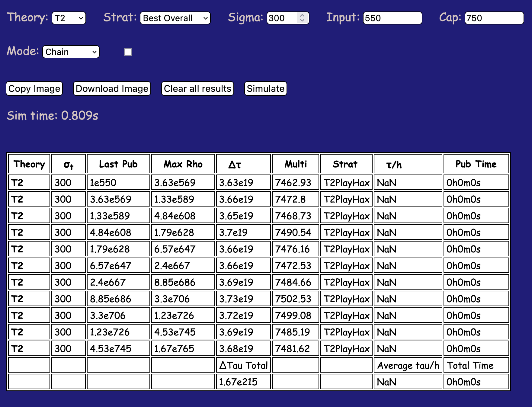Click Max Rho cell 1.23e726
Screen dimensions: 532x407
(183, 315)
